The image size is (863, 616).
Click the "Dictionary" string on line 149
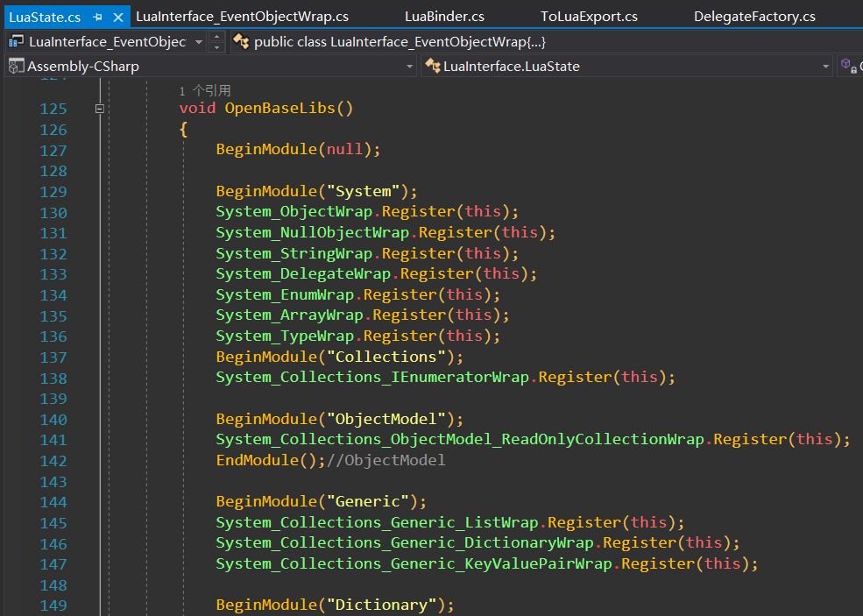(381, 605)
